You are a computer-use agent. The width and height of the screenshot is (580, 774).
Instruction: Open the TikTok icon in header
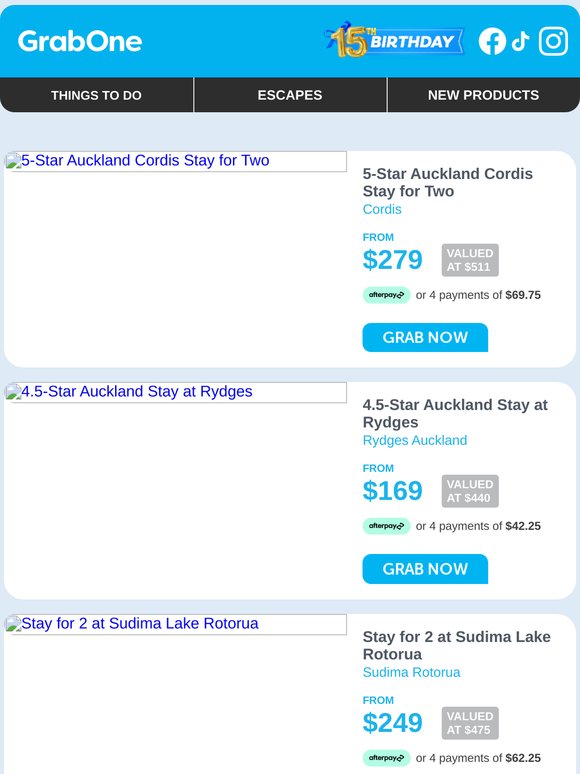pyautogui.click(x=521, y=41)
